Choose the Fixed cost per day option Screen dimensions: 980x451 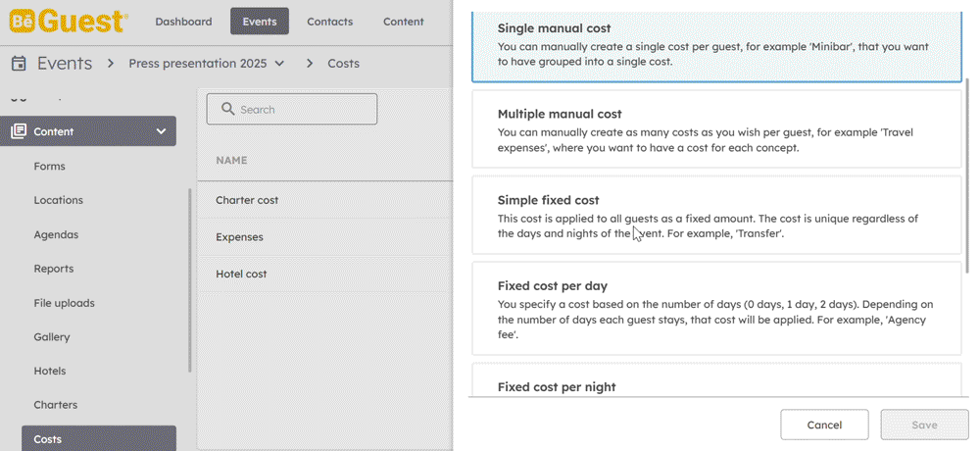pyautogui.click(x=716, y=308)
